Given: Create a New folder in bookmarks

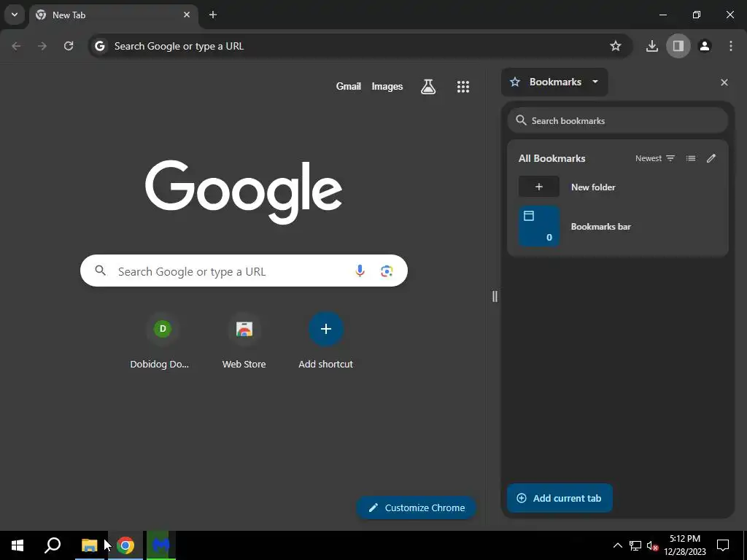Looking at the screenshot, I should [618, 187].
